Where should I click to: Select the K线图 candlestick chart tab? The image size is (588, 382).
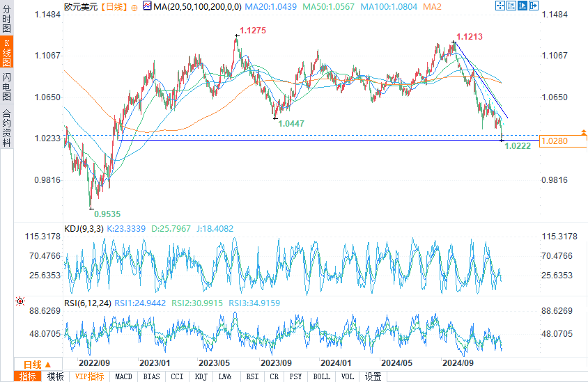pyautogui.click(x=6, y=52)
